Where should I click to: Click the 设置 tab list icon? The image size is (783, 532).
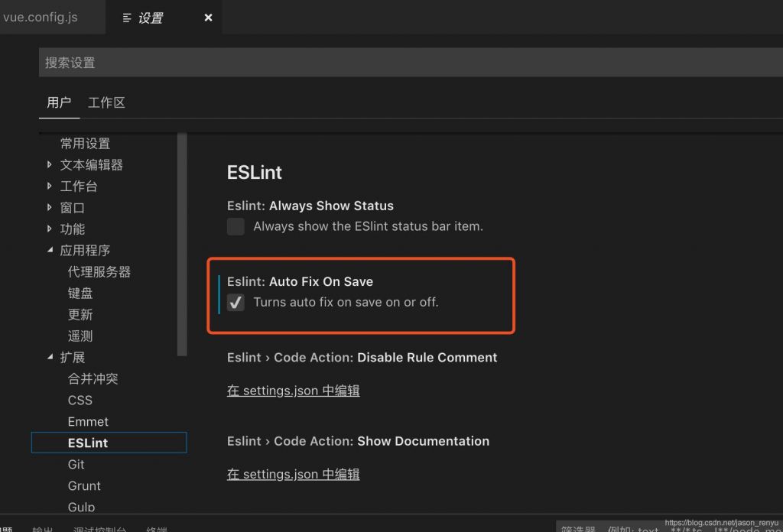(x=127, y=18)
